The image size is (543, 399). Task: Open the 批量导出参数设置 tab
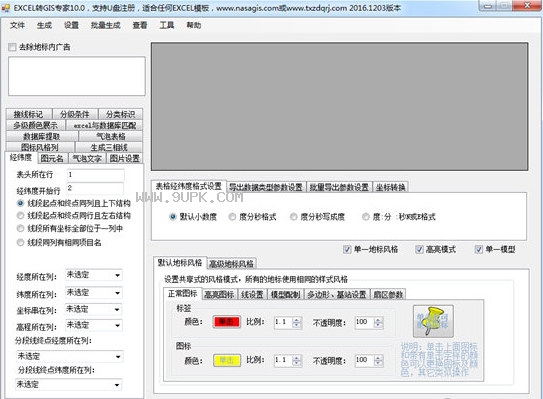pos(339,187)
